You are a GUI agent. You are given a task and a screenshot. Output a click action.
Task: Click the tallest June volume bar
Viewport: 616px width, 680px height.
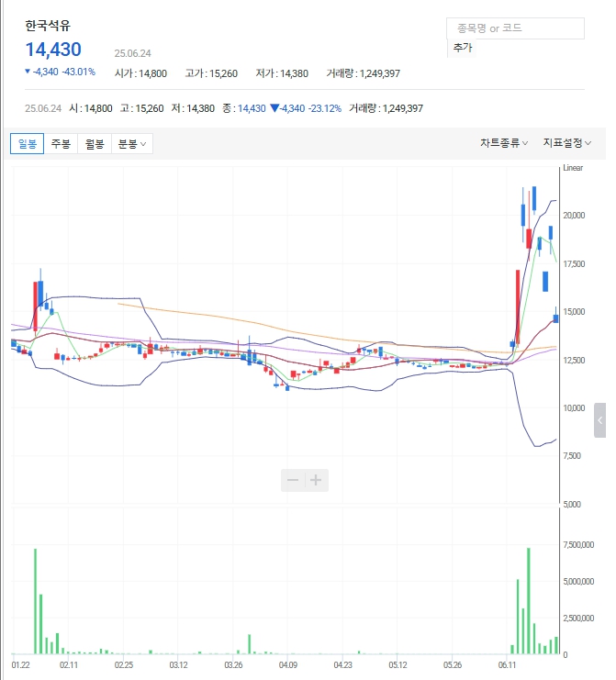click(529, 601)
